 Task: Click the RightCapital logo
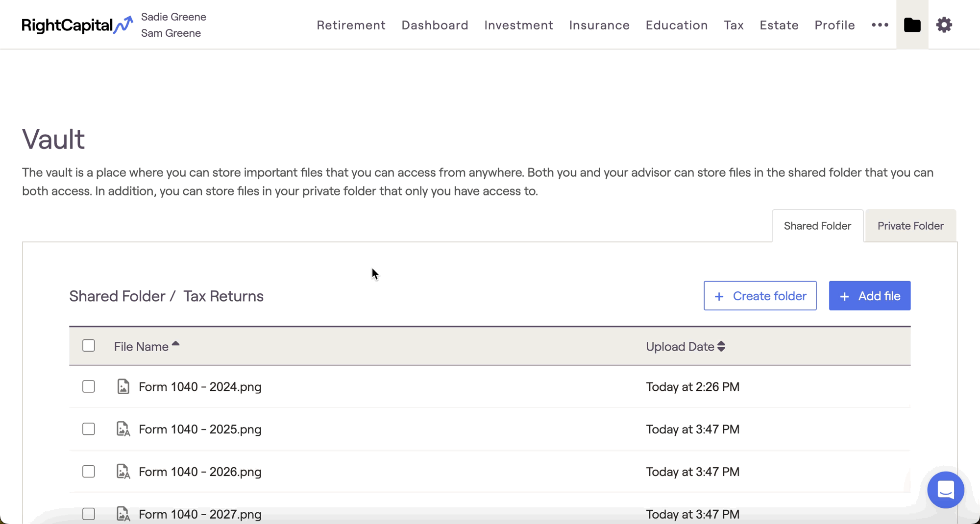(77, 25)
